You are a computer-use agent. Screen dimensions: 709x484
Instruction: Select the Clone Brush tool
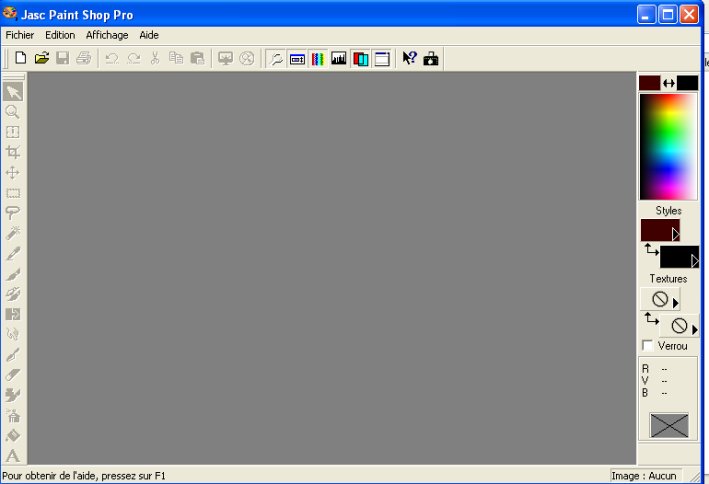tap(13, 294)
